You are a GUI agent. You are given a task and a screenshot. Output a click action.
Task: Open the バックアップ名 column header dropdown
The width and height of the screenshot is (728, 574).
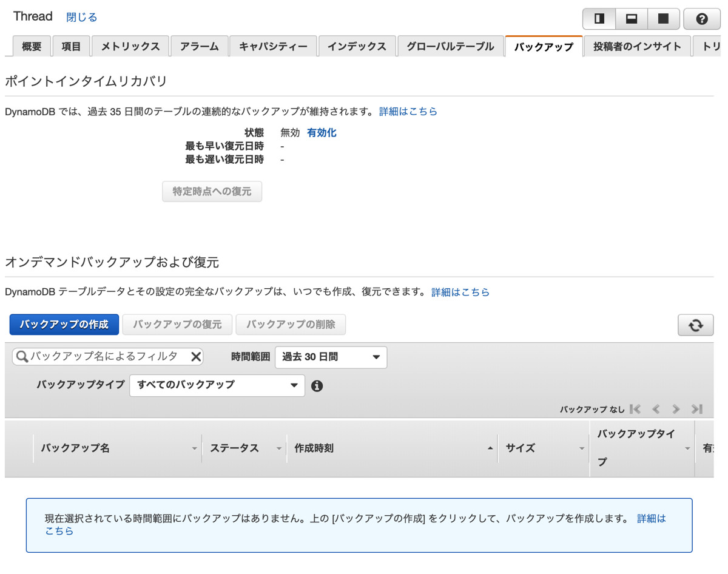pos(194,448)
